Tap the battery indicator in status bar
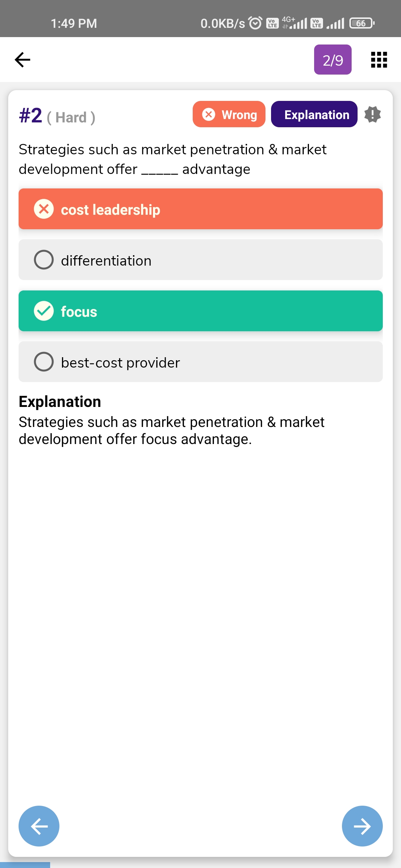Image resolution: width=401 pixels, height=868 pixels. (x=362, y=23)
